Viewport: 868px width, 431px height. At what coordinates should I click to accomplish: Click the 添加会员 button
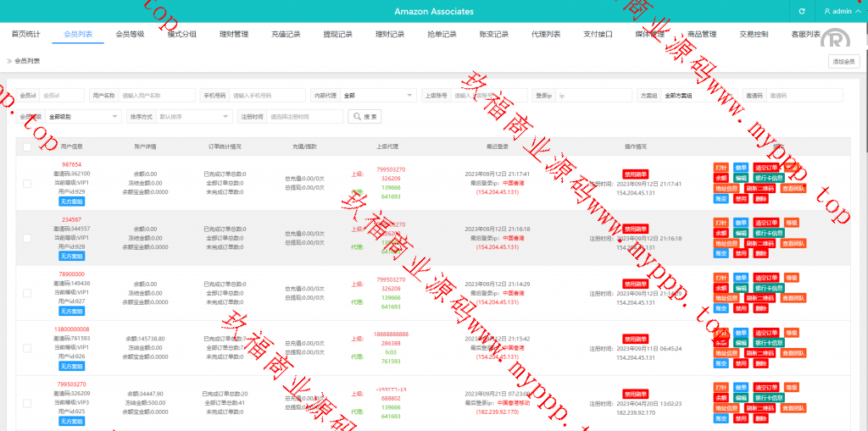pos(844,61)
